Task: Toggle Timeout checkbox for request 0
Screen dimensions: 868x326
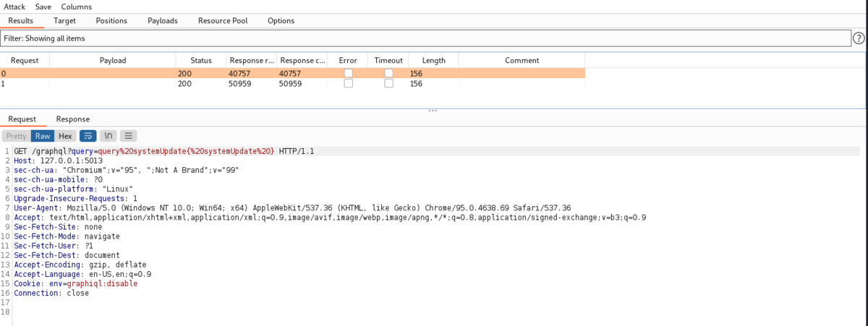Action: point(388,73)
